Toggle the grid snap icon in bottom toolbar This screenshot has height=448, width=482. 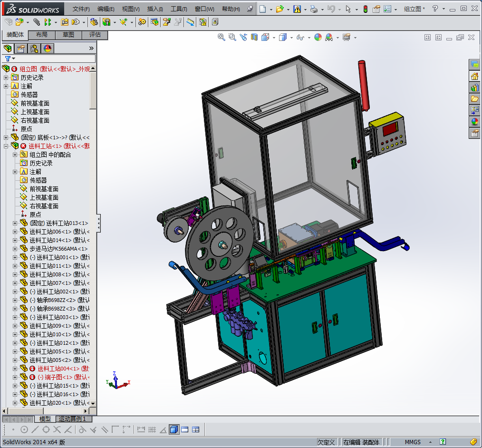click(x=152, y=429)
